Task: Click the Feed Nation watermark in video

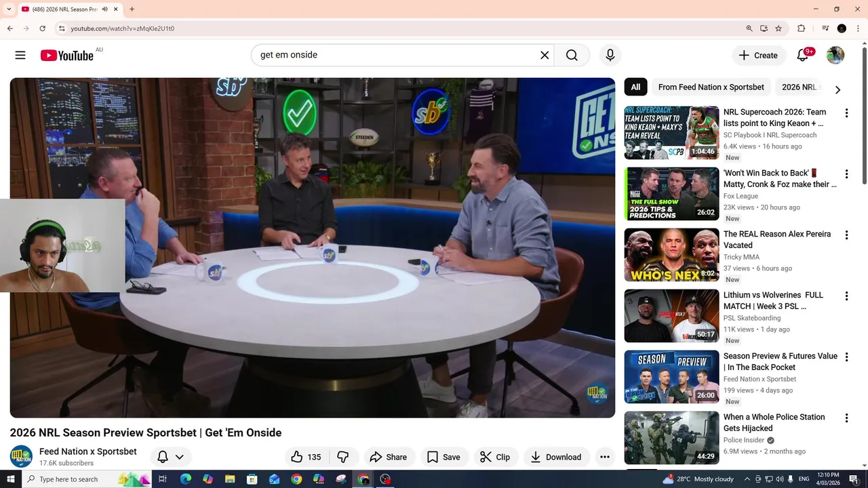Action: click(597, 394)
